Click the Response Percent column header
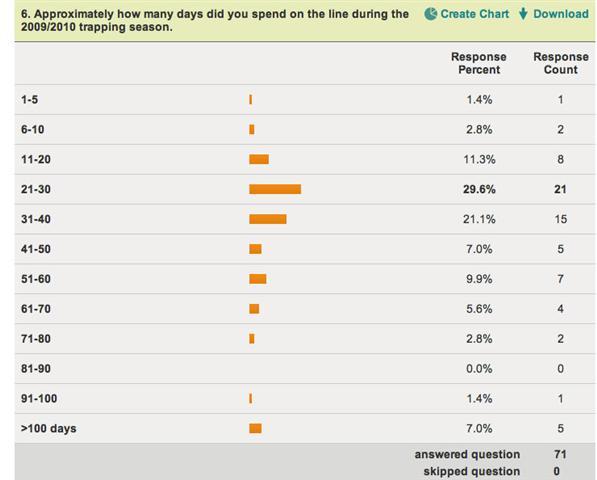This screenshot has height=480, width=597. (x=479, y=63)
